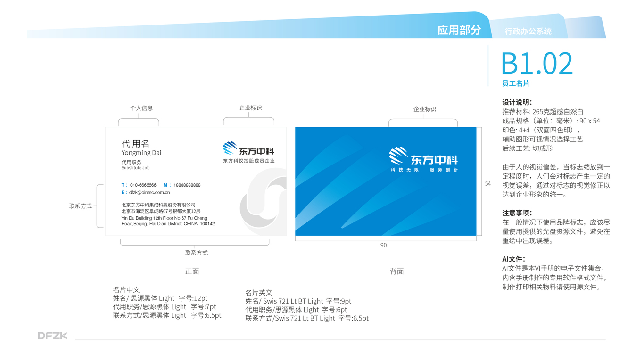This screenshot has width=644, height=362.
Task: Click the 名片中文 heading
Action: [126, 289]
